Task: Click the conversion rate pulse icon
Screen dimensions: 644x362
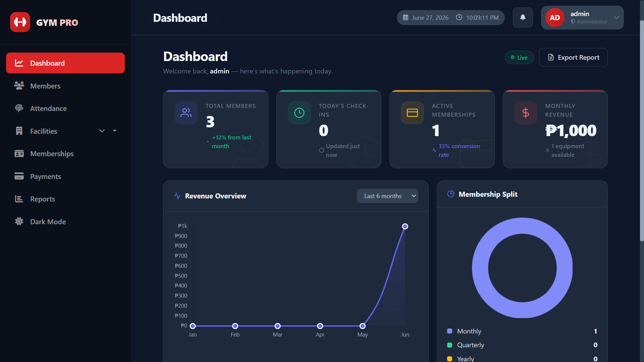Action: click(x=434, y=150)
